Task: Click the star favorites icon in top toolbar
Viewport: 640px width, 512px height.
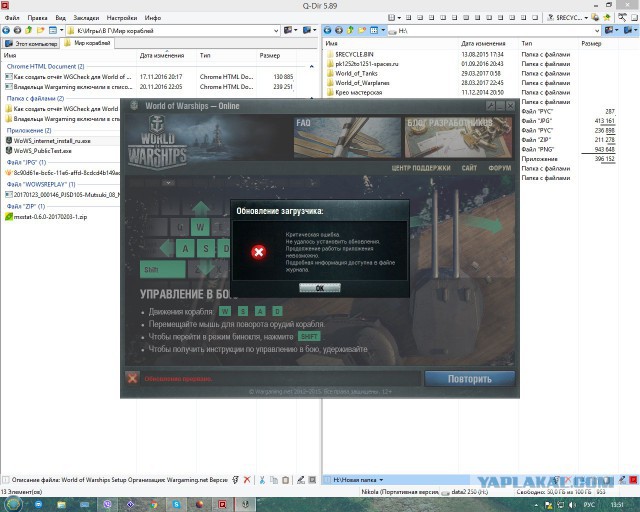Action: click(x=607, y=18)
